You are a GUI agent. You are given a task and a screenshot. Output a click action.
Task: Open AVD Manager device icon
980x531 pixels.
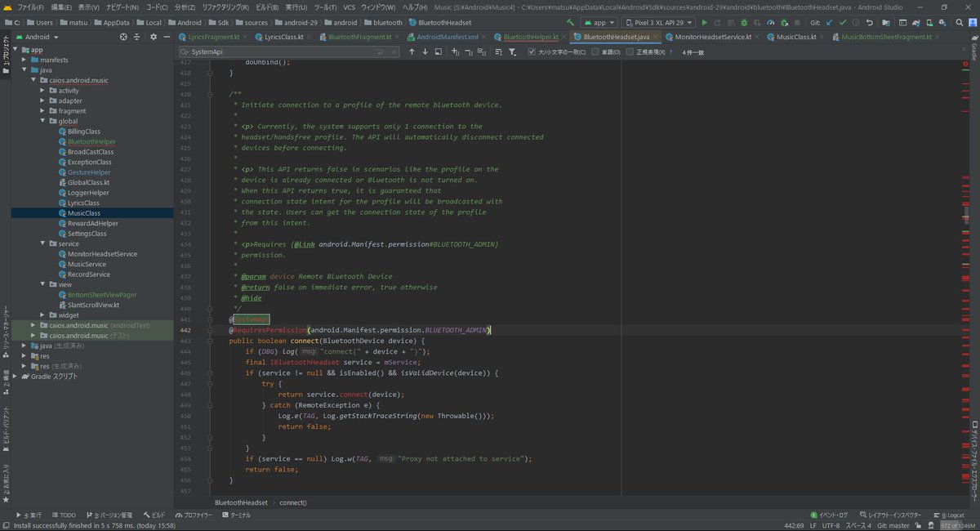tap(929, 23)
